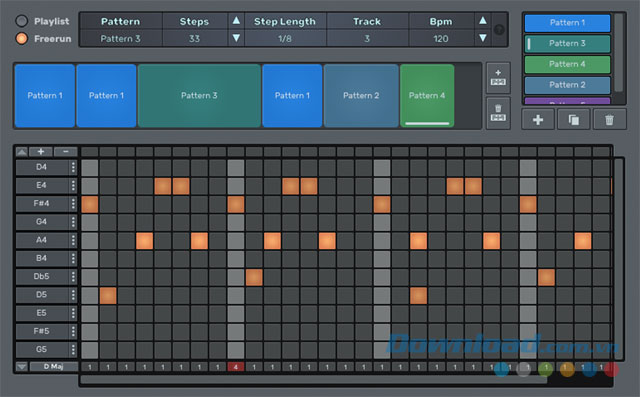This screenshot has width=640, height=397.
Task: Select the Playlist mode radio button
Action: pyautogui.click(x=22, y=21)
